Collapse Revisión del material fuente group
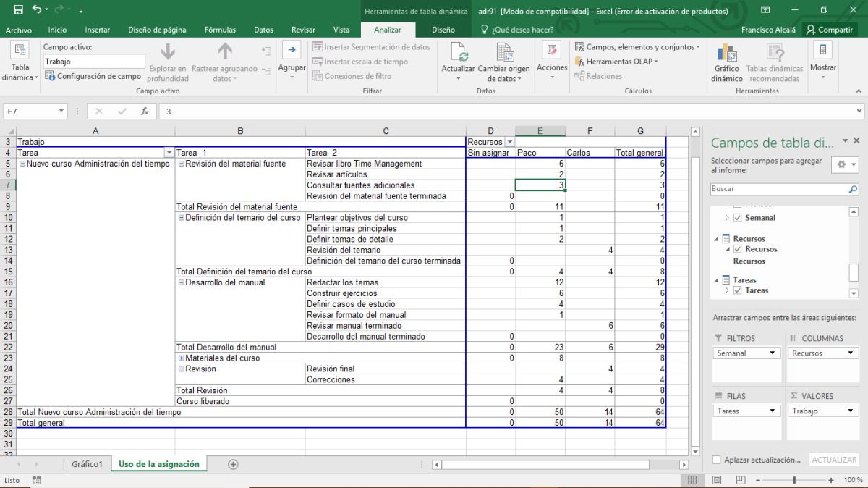The image size is (868, 488). tap(182, 164)
